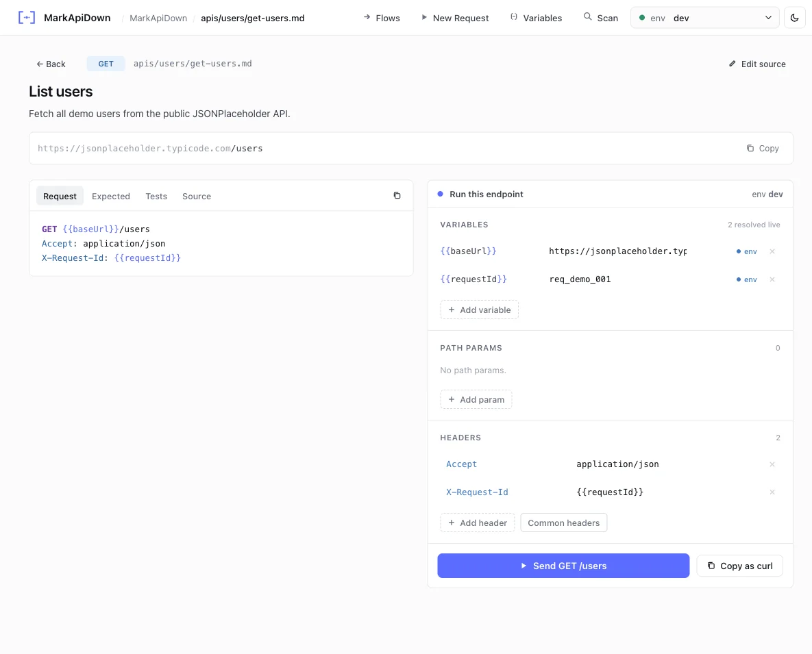This screenshot has height=654, width=812.
Task: Start a New Request from top bar
Action: [x=455, y=18]
